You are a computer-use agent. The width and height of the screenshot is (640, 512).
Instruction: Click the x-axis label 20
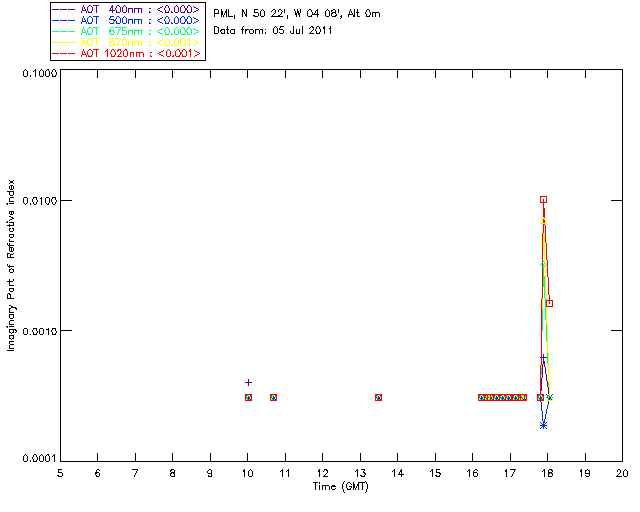click(622, 473)
